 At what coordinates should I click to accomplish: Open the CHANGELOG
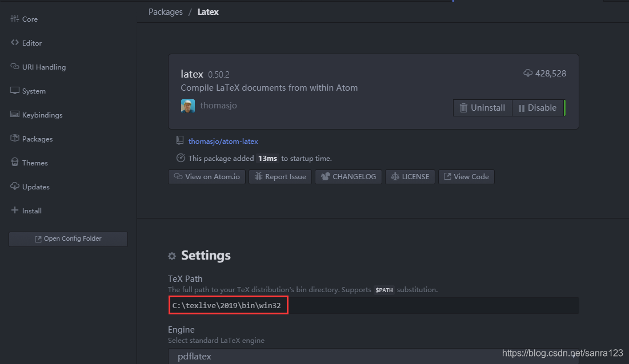point(348,177)
